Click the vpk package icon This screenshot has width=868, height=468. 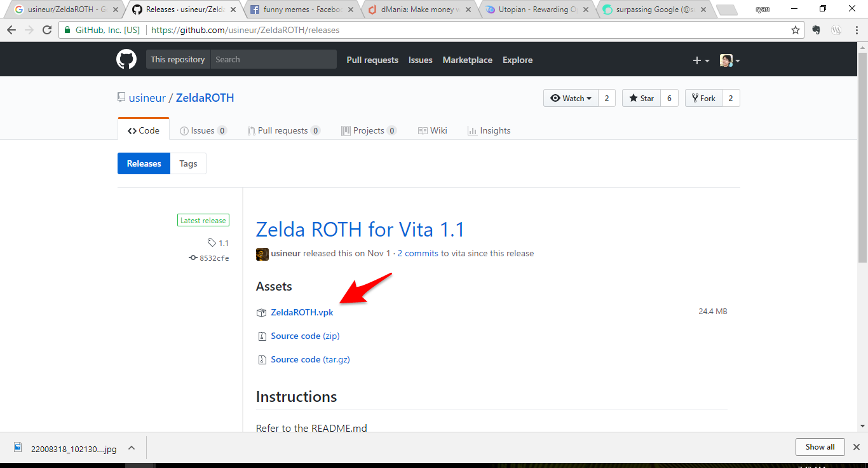[x=261, y=312]
